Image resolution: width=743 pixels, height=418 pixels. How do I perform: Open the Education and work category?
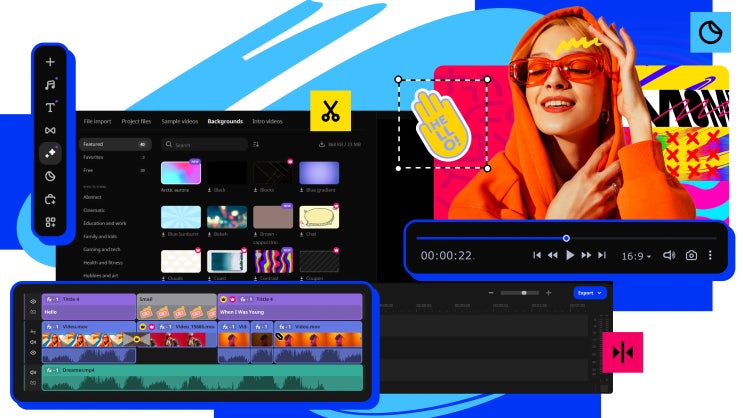[x=105, y=223]
